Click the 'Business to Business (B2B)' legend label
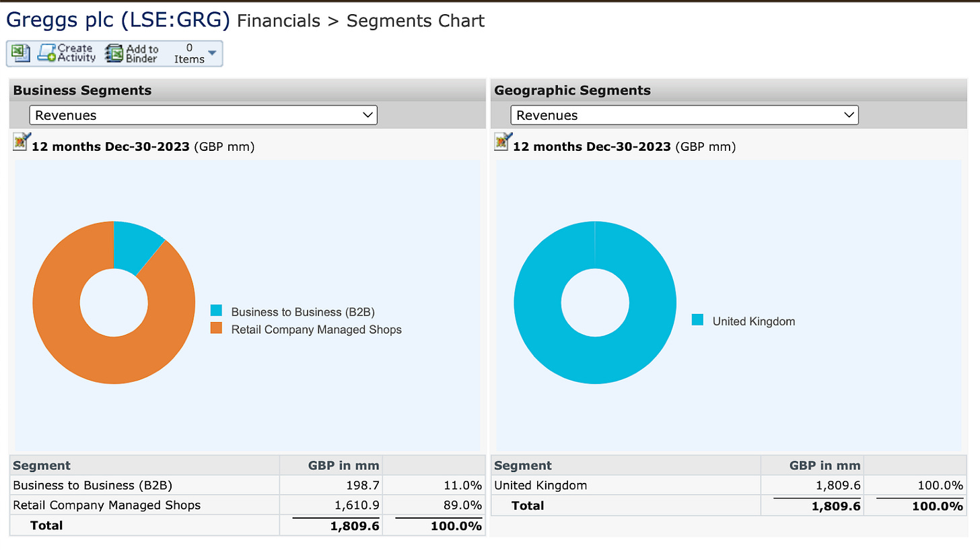 click(x=303, y=312)
